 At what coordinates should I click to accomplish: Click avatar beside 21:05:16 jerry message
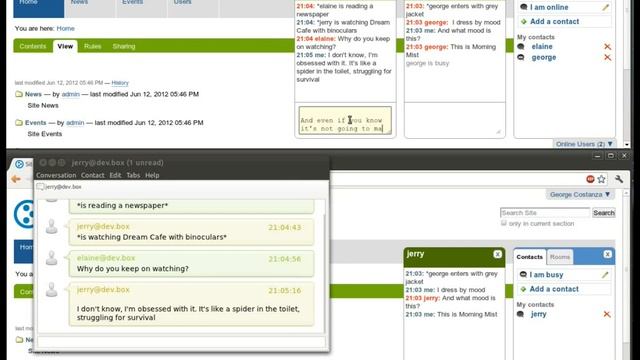[51, 290]
